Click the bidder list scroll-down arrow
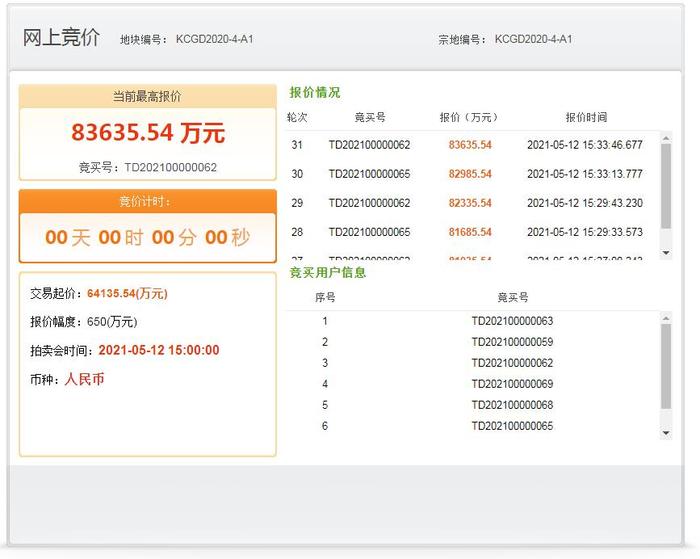The height and width of the screenshot is (559, 700). [x=666, y=433]
